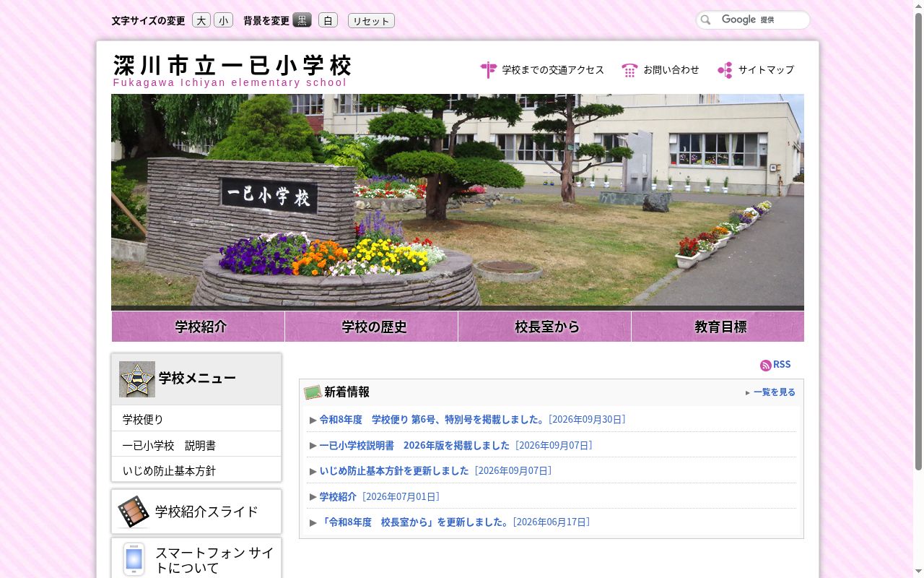The height and width of the screenshot is (578, 924).
Task: Click 一覧を見る to view all news
Action: pyautogui.click(x=774, y=392)
